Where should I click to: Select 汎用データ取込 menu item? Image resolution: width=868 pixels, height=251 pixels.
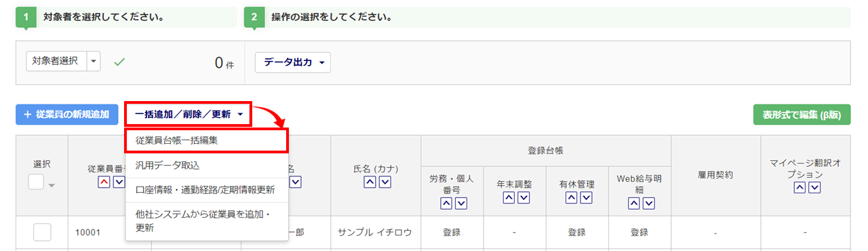(x=207, y=165)
